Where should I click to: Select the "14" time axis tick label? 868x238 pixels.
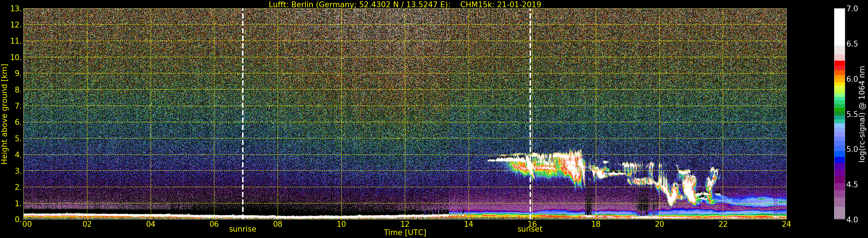point(469,224)
